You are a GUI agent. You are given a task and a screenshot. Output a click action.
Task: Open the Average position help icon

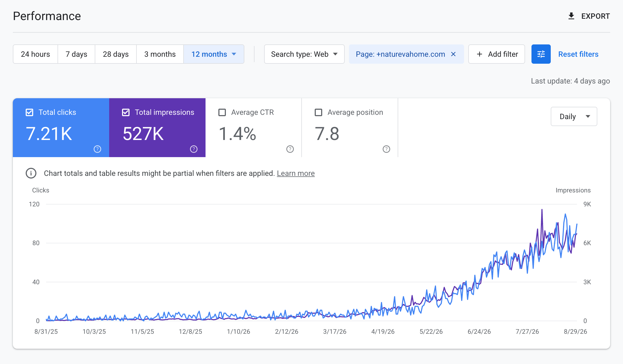click(x=386, y=149)
